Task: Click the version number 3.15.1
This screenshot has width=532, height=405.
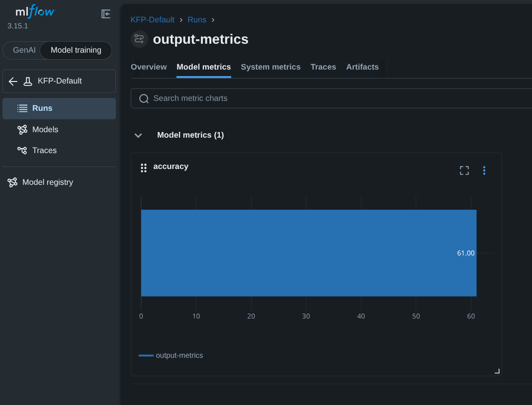Action: coord(17,26)
